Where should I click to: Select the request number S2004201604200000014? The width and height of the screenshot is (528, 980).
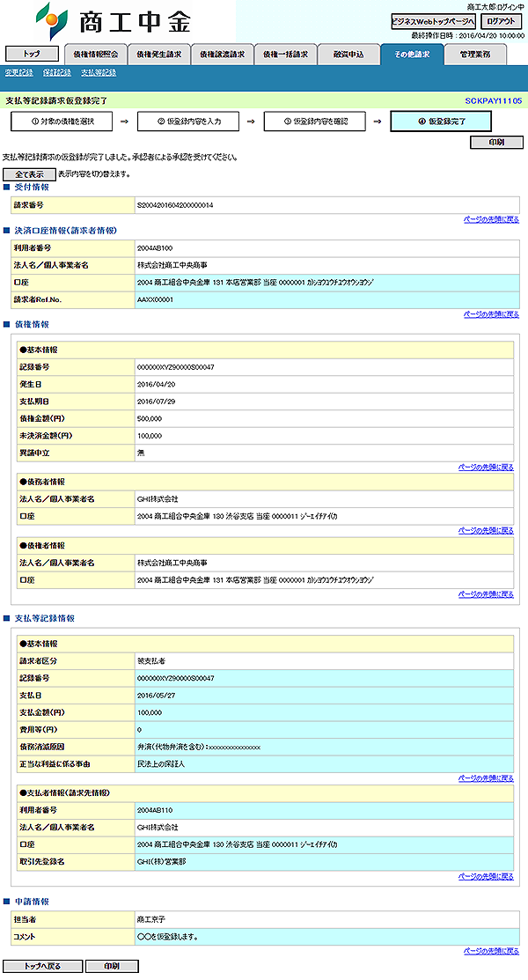pyautogui.click(x=175, y=205)
